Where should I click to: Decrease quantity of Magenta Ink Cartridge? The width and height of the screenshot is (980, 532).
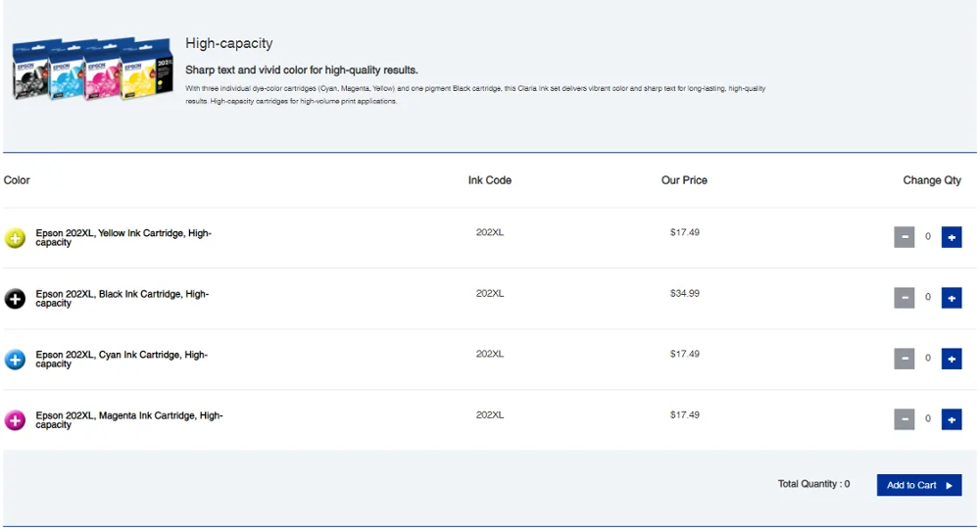point(905,419)
